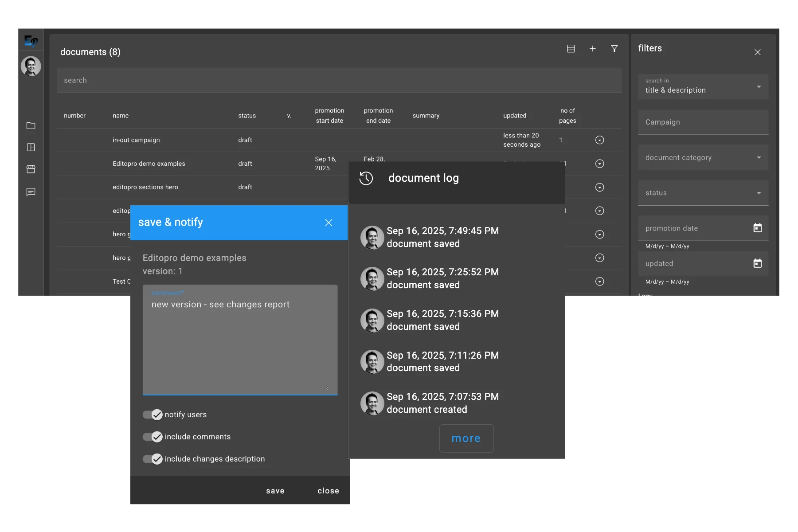Screen dimensions: 798x532
Task: Select the layout templates sidebar icon
Action: tap(31, 148)
